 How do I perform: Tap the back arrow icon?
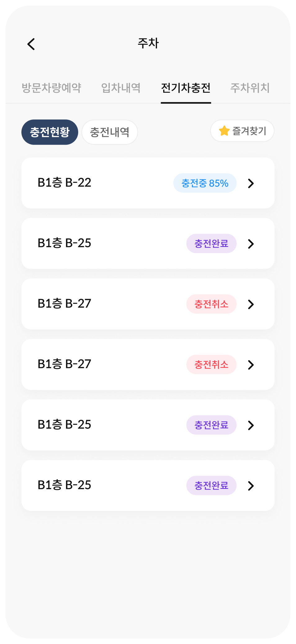[31, 44]
